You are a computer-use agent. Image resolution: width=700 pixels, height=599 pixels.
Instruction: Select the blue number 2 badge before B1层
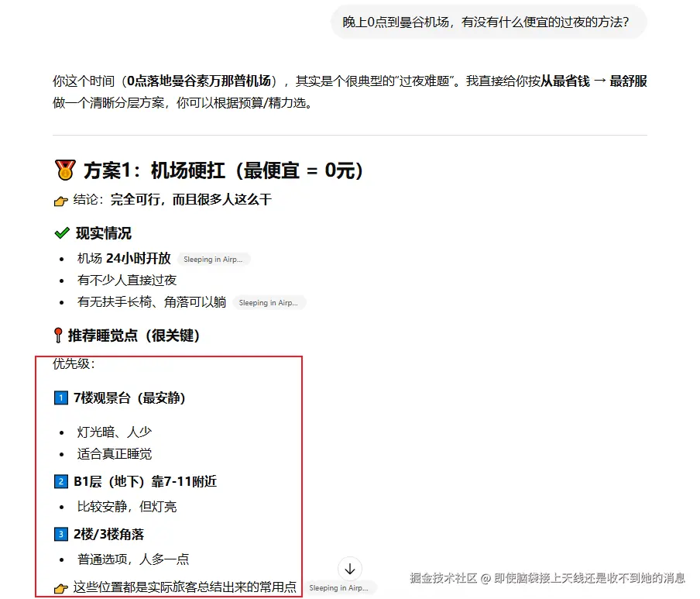[61, 481]
